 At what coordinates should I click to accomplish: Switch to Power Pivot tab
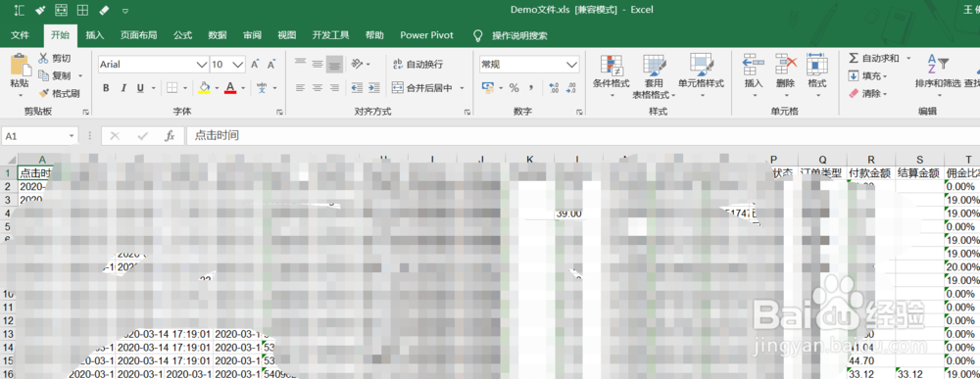(x=427, y=35)
